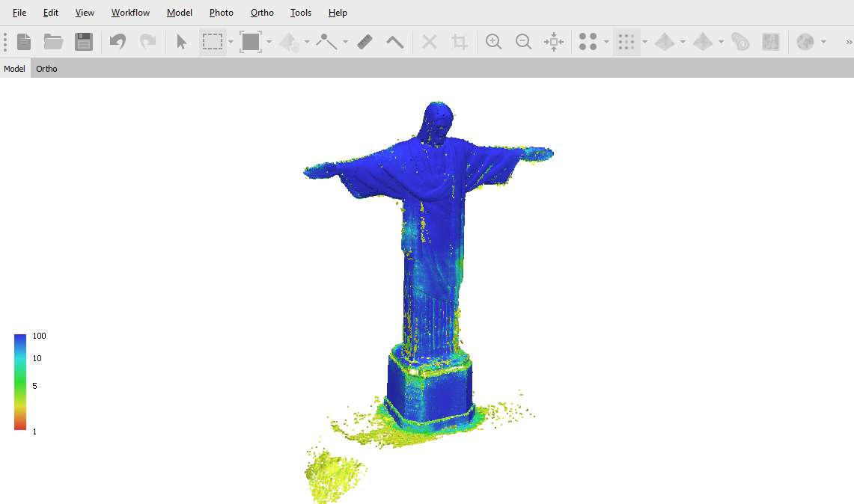Screen dimensions: 854x504
Task: Open the Model menu
Action: click(x=179, y=13)
